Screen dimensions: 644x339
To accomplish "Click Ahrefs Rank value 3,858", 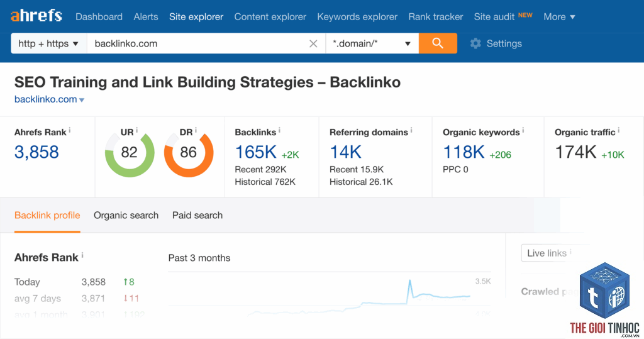I will pyautogui.click(x=36, y=152).
